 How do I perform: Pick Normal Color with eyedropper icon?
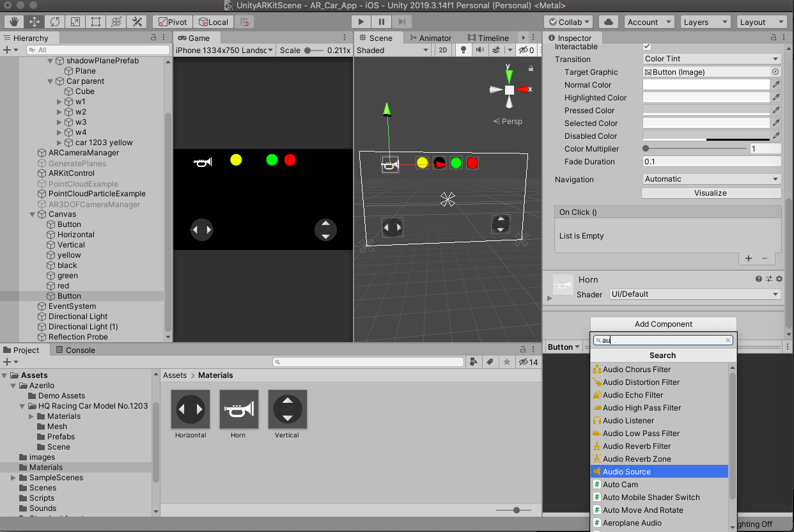point(776,84)
